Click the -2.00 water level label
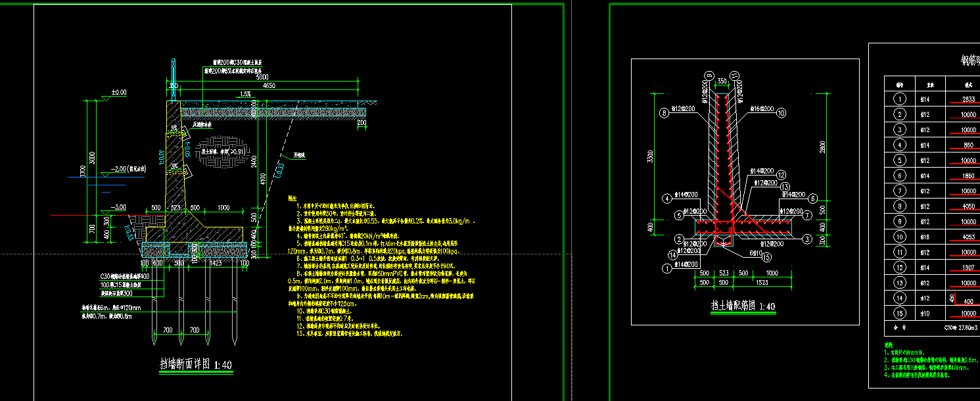 [x=122, y=169]
